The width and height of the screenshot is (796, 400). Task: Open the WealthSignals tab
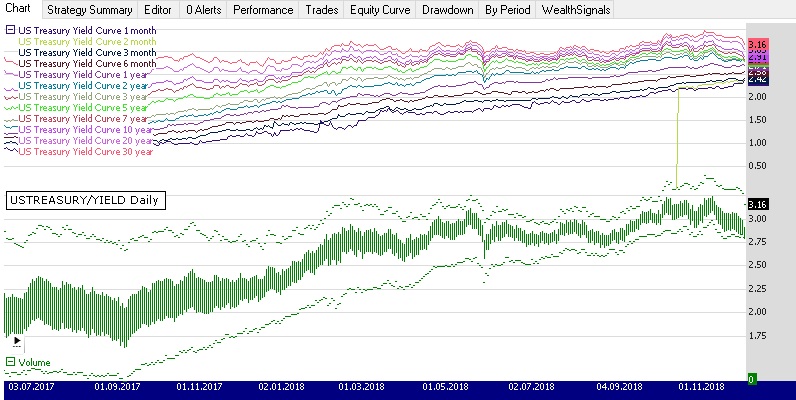(x=576, y=10)
